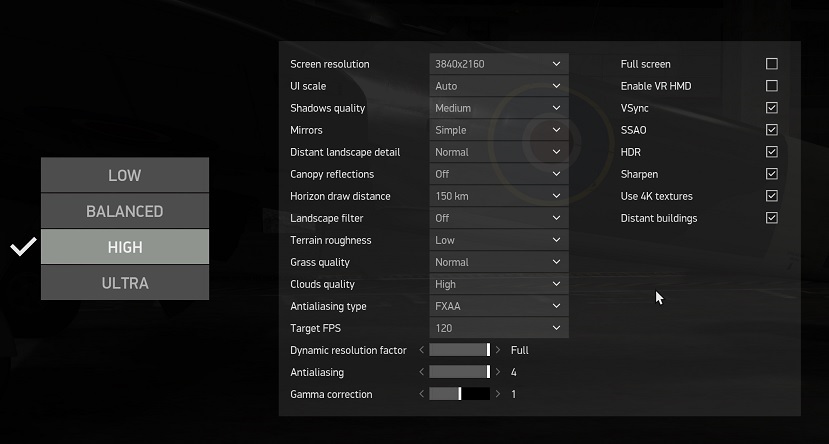
Task: Disable the HDR checkbox
Action: point(771,152)
